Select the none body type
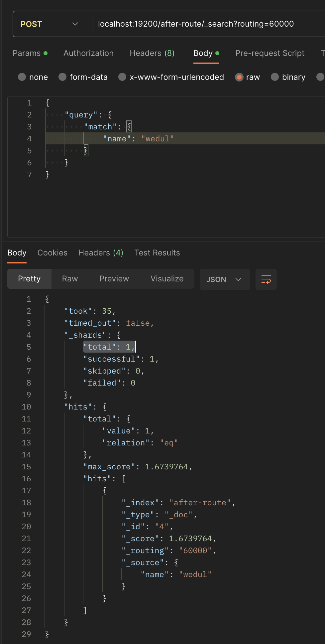 coord(33,77)
